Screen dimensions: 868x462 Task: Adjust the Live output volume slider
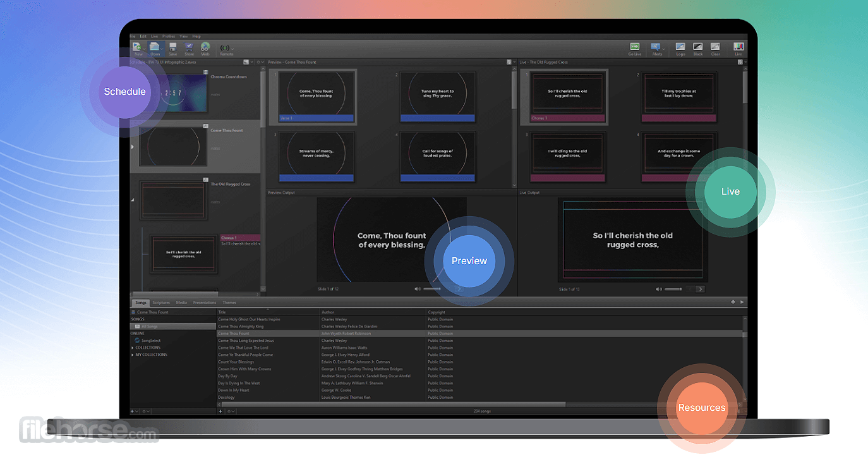[x=672, y=289]
